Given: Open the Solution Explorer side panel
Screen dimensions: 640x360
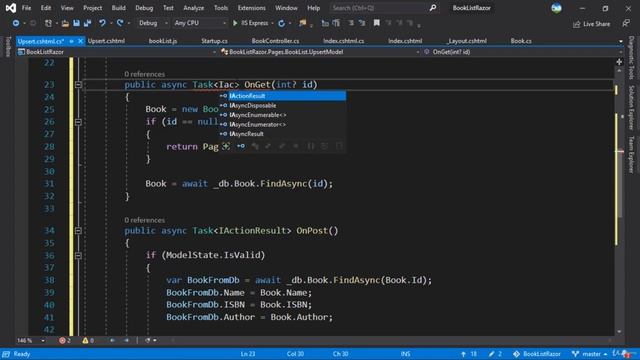Looking at the screenshot, I should [x=631, y=107].
